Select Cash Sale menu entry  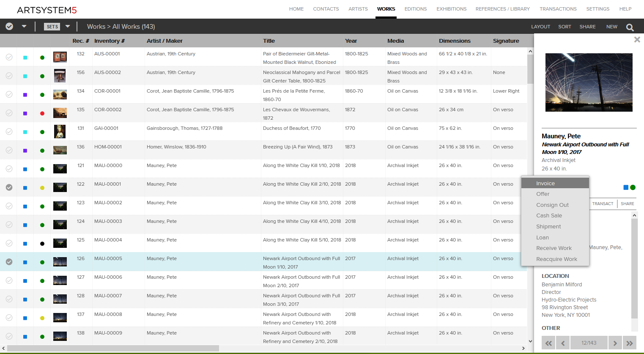coord(555,216)
